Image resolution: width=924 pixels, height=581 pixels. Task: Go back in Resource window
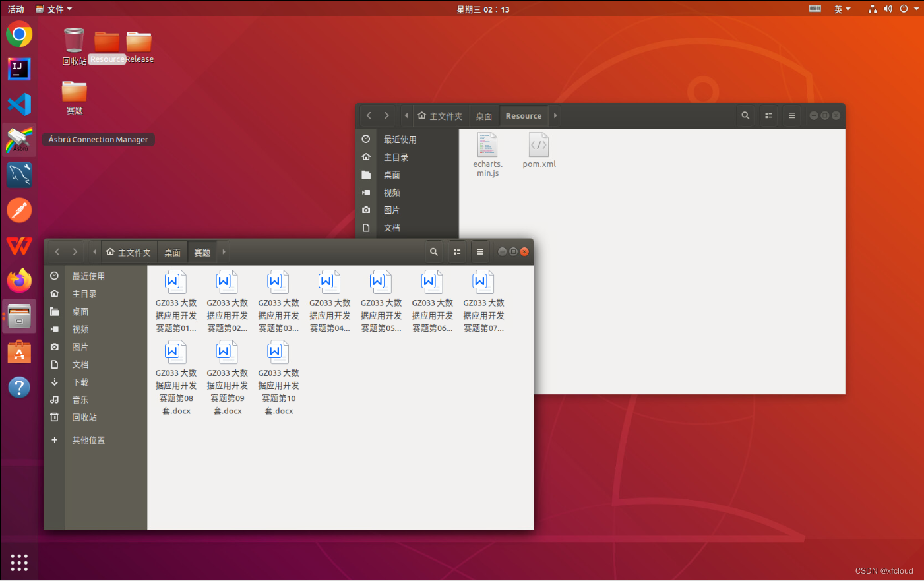(x=369, y=115)
